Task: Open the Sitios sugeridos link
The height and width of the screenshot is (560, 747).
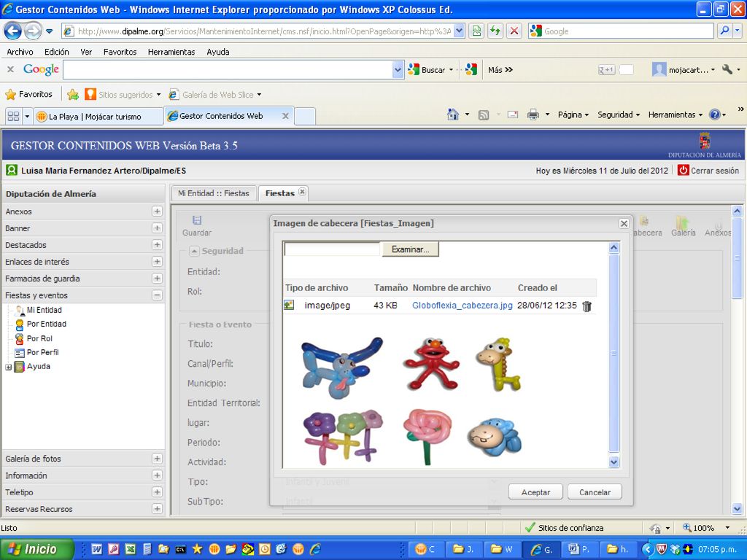Action: [125, 95]
